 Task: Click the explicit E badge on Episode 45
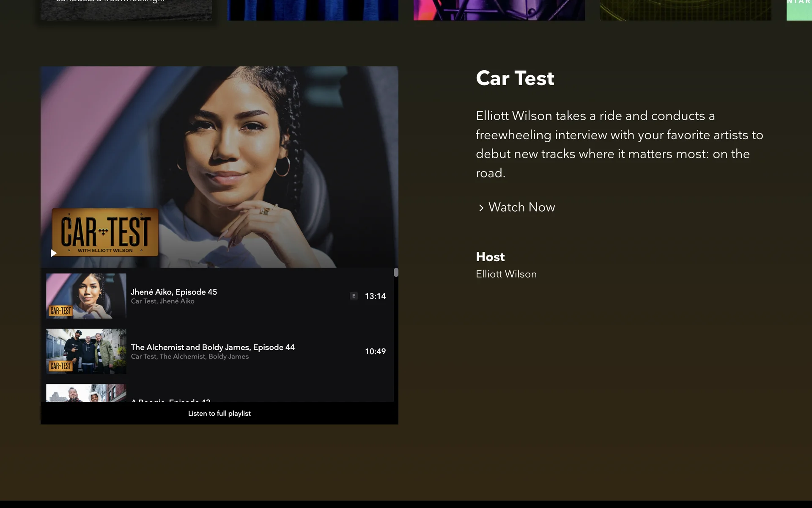354,296
